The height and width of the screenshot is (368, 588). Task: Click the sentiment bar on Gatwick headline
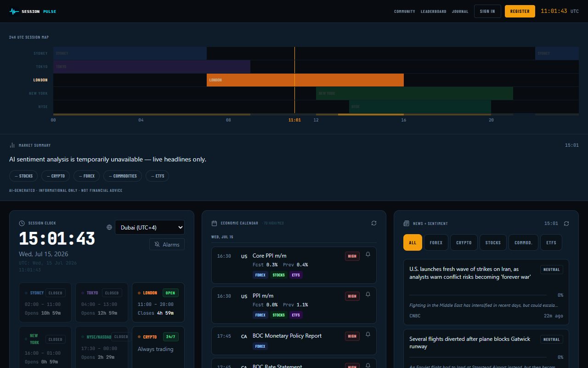[478, 357]
